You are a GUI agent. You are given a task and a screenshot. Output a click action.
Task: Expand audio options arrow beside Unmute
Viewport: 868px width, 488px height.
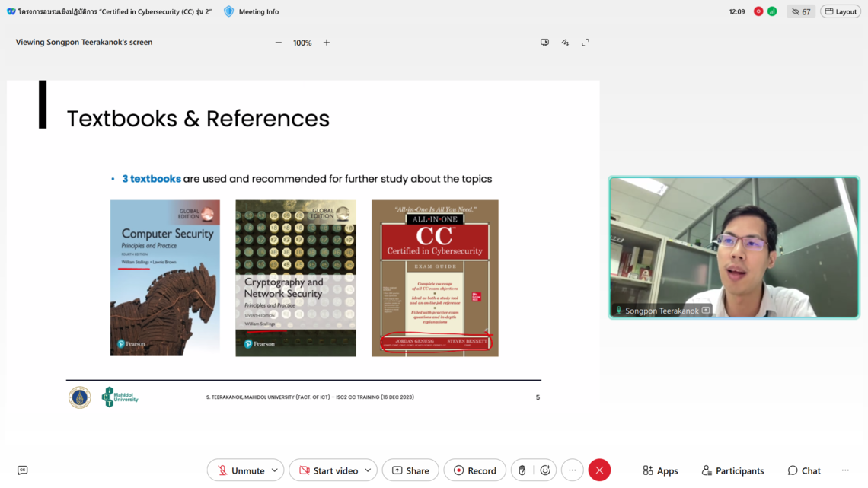point(275,470)
